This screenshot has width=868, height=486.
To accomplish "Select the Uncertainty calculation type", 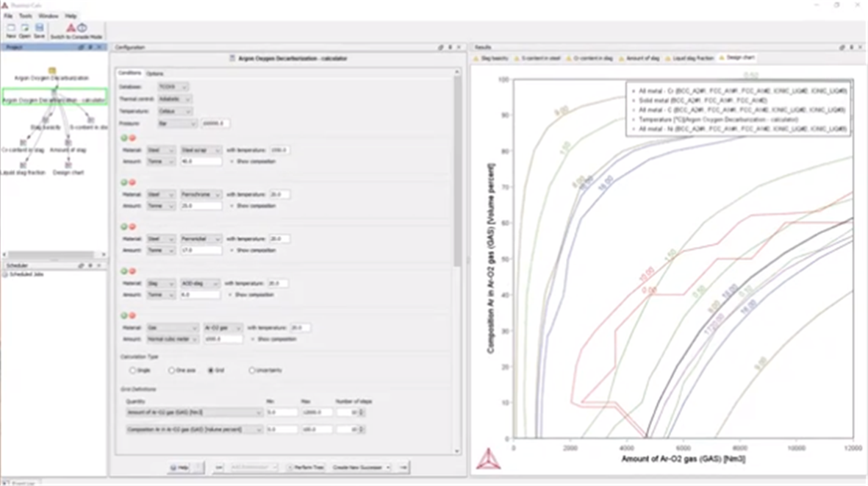I will click(252, 371).
